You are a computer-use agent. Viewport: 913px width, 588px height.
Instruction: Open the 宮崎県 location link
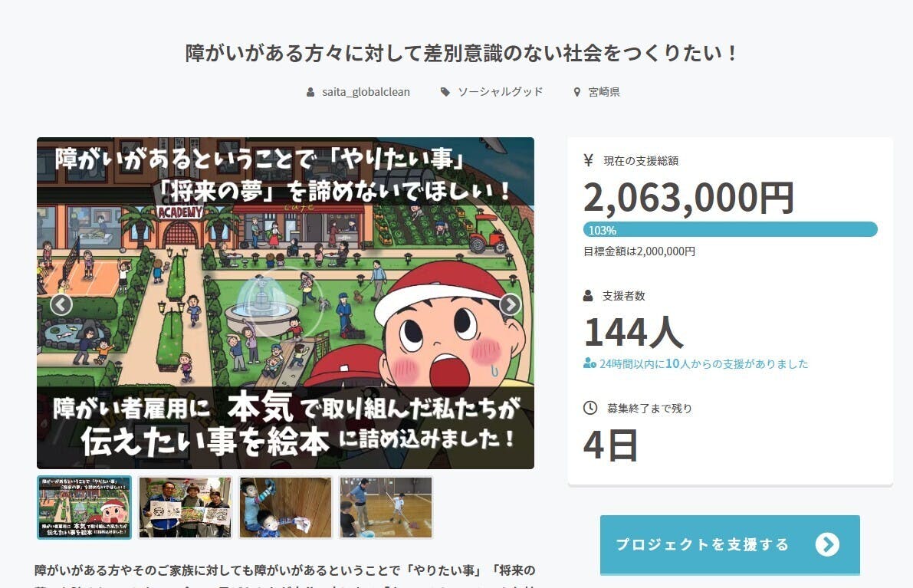[x=604, y=92]
